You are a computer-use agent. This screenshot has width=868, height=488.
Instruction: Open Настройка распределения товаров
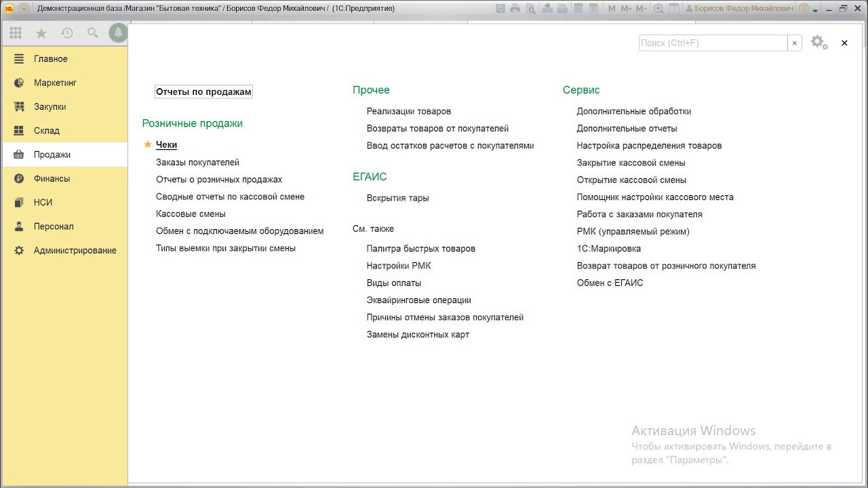coord(649,146)
